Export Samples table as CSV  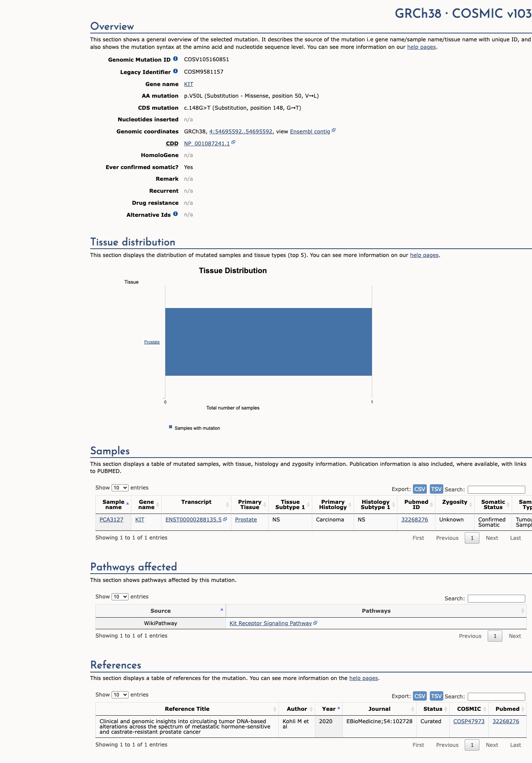coord(420,489)
